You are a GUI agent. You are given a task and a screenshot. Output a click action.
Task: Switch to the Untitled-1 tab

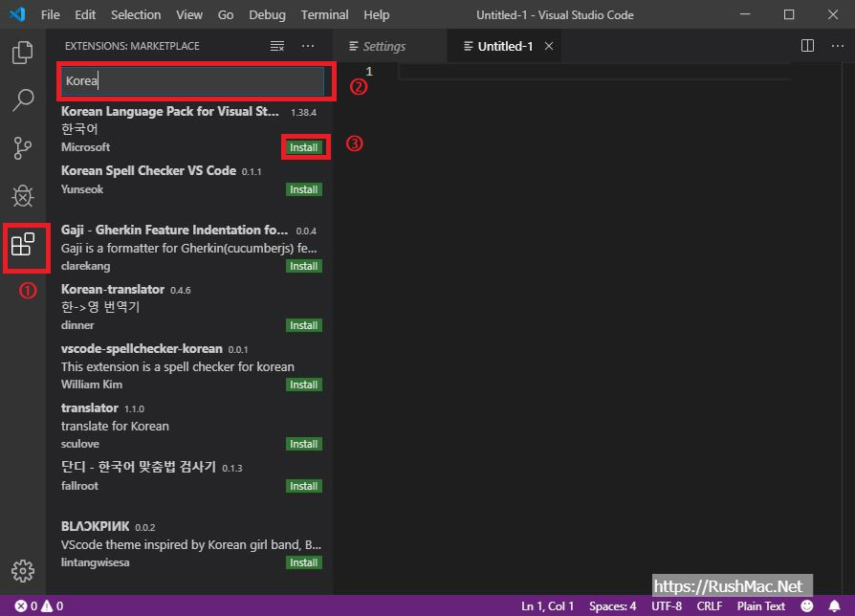click(504, 46)
